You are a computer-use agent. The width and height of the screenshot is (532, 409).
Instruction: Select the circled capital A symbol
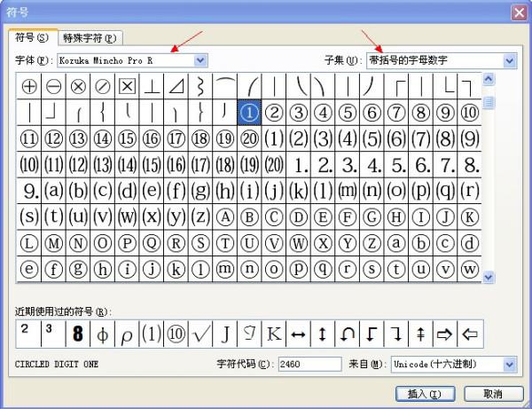(225, 216)
